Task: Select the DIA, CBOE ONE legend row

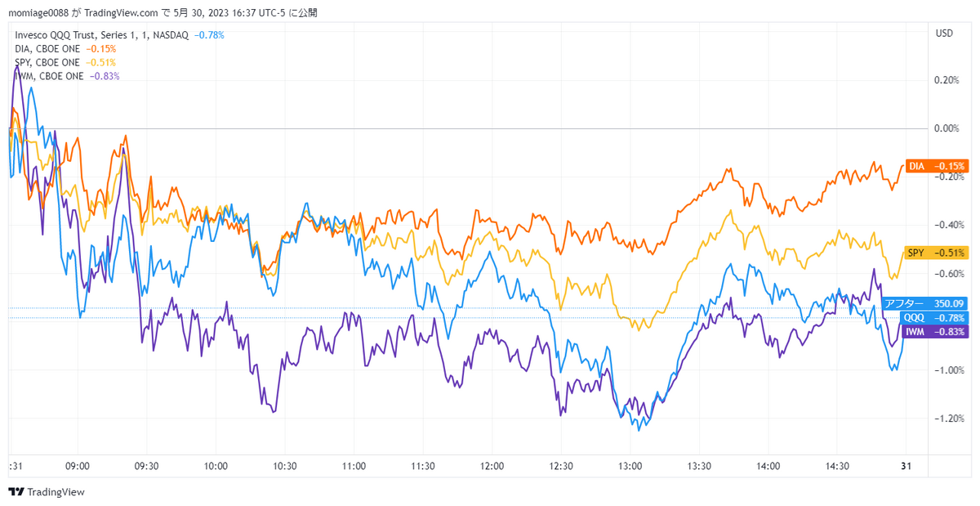Action: [65, 49]
